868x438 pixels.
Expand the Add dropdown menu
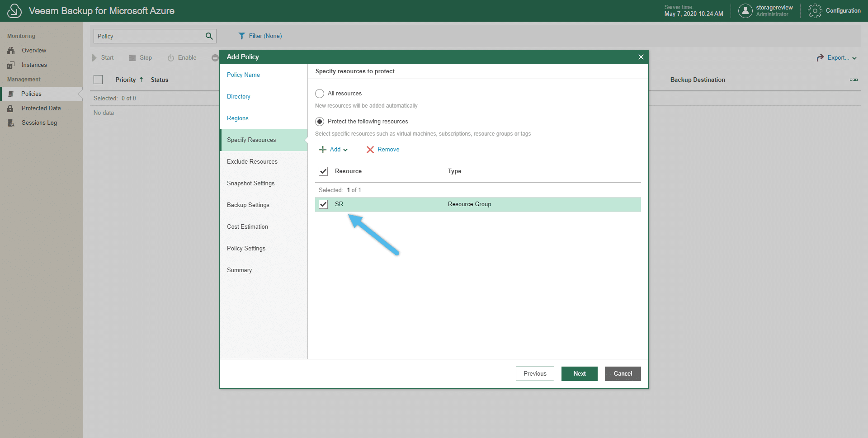point(345,150)
